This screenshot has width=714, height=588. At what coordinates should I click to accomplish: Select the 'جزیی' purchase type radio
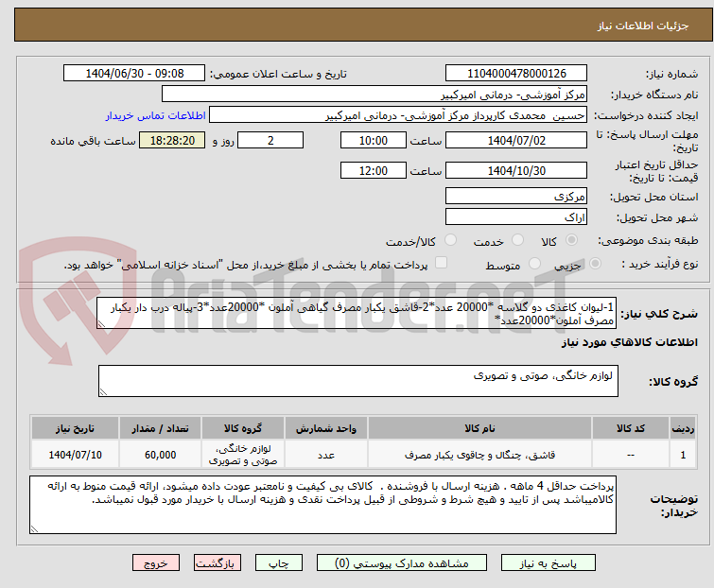pyautogui.click(x=595, y=264)
